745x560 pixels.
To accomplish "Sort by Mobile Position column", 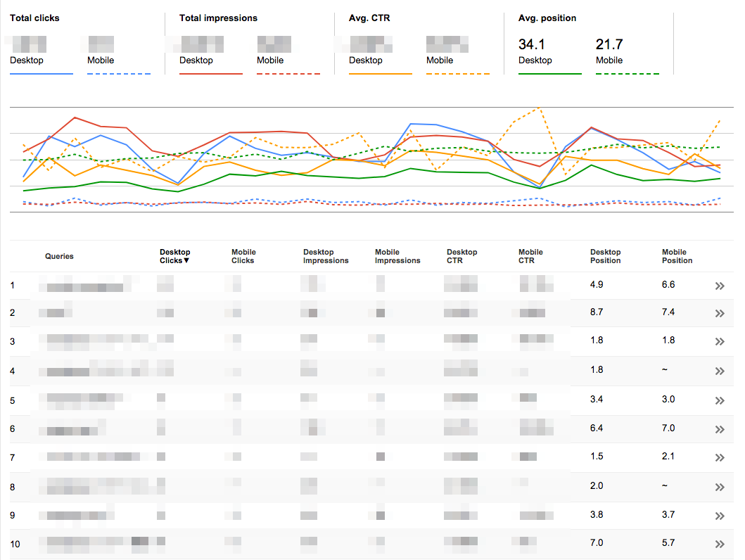I will click(677, 256).
